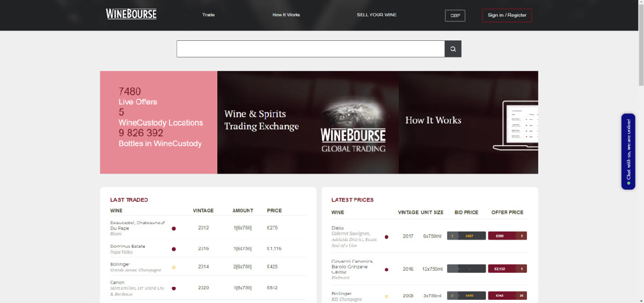Click the WineCustody Locations stat

(161, 117)
